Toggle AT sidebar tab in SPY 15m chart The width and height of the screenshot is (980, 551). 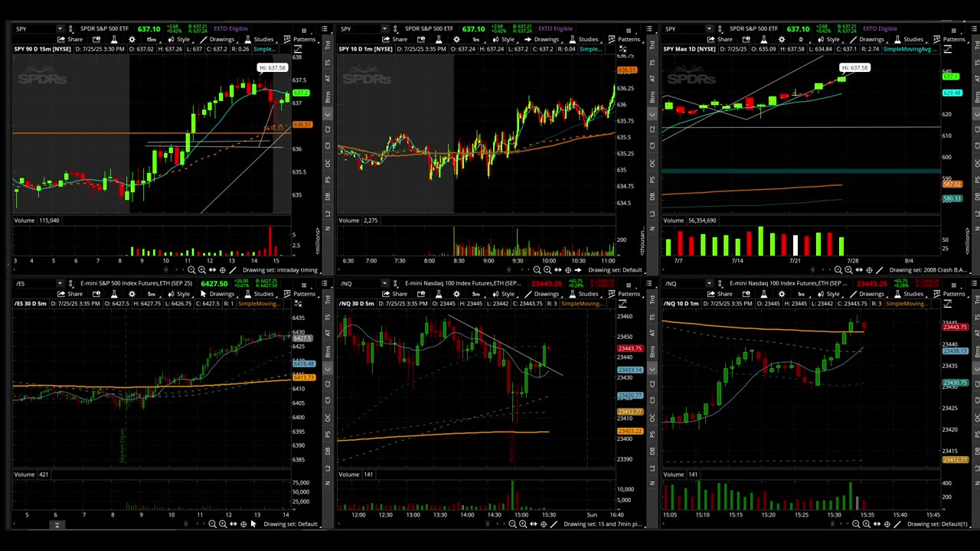(x=328, y=78)
